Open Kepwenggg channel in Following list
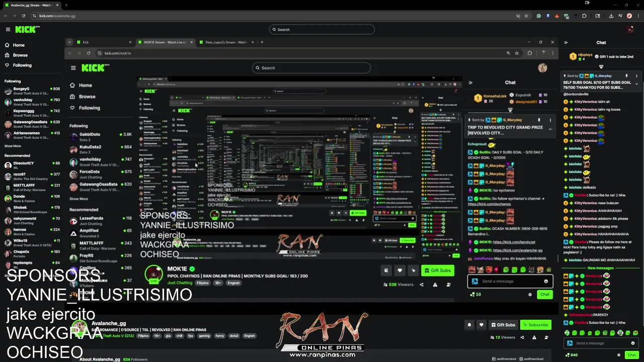Viewport: 644px width, 362px height. pyautogui.click(x=32, y=113)
